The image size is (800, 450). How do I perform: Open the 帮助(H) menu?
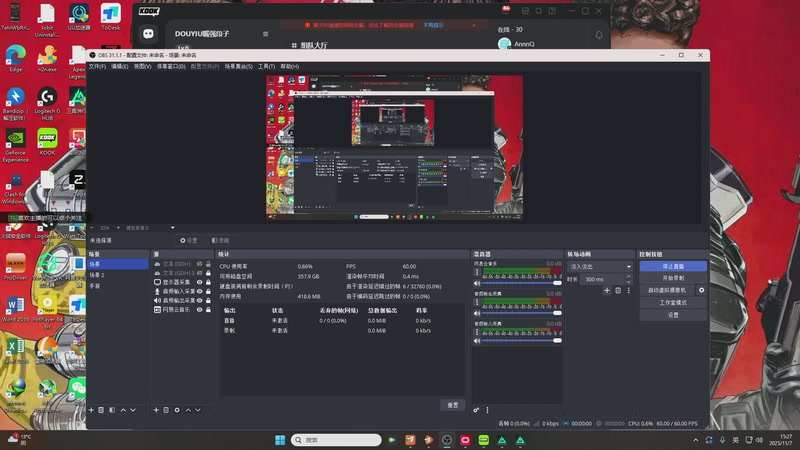(x=289, y=66)
